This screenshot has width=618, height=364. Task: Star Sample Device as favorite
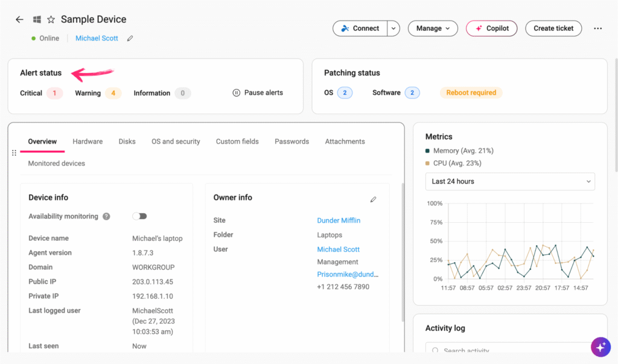[51, 20]
